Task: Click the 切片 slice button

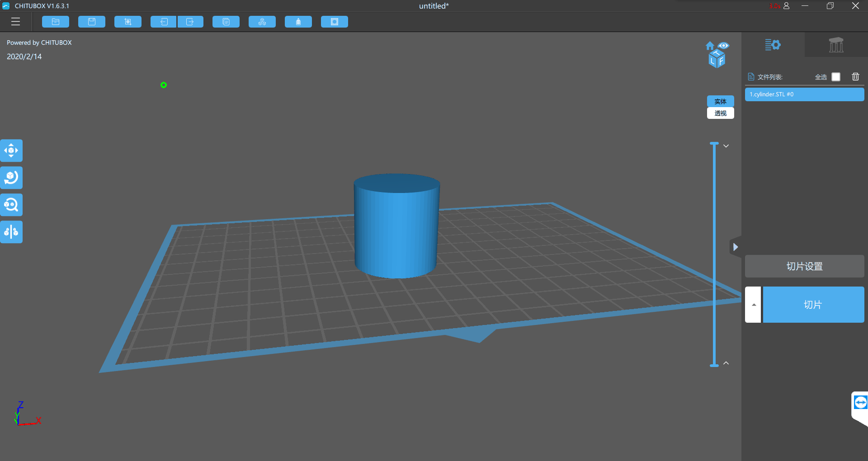Action: click(x=814, y=305)
